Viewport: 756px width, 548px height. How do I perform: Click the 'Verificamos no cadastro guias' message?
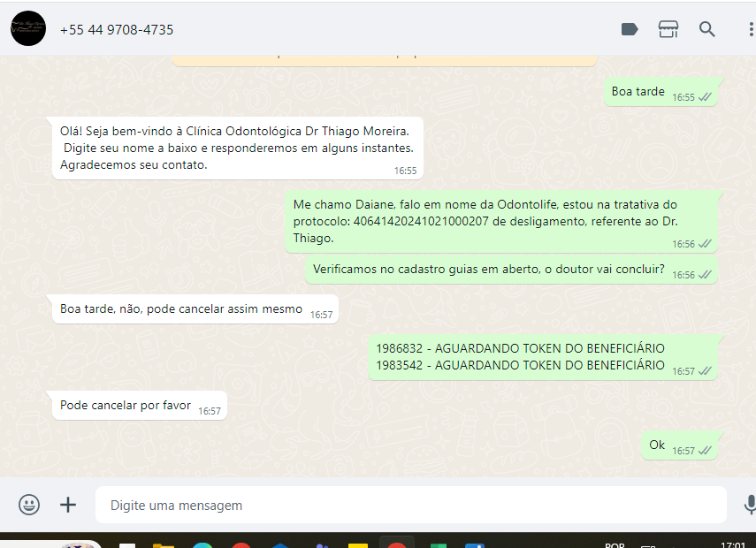(511, 270)
